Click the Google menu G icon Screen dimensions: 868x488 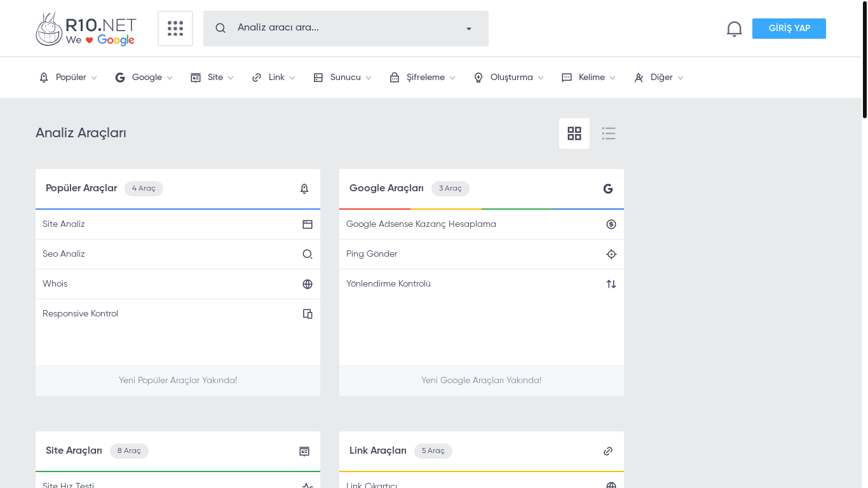[x=120, y=78]
